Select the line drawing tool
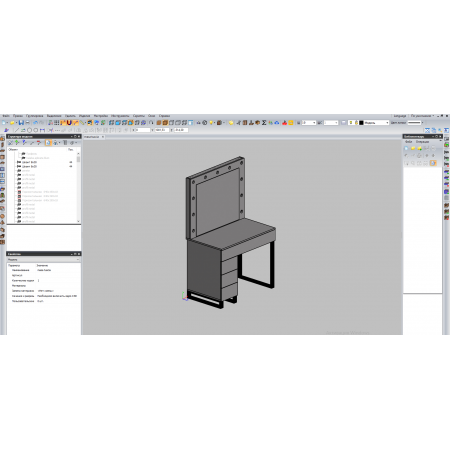Screen dimensions: 450x450 (x=17, y=130)
